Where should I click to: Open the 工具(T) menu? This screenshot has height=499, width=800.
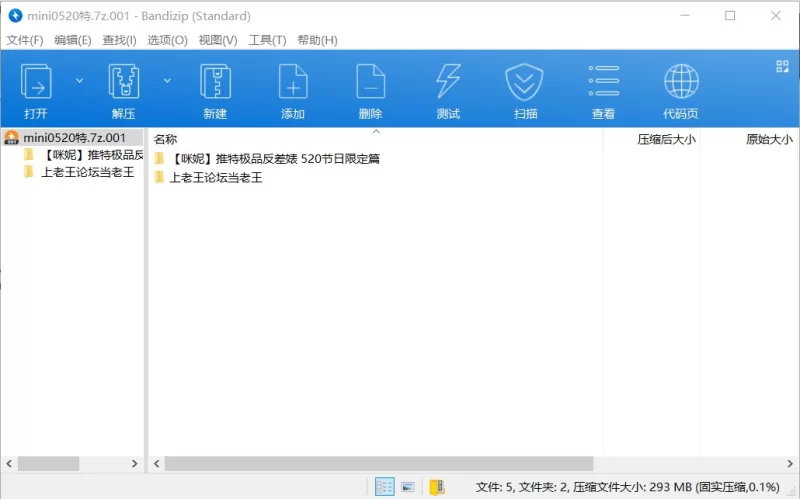coord(267,40)
